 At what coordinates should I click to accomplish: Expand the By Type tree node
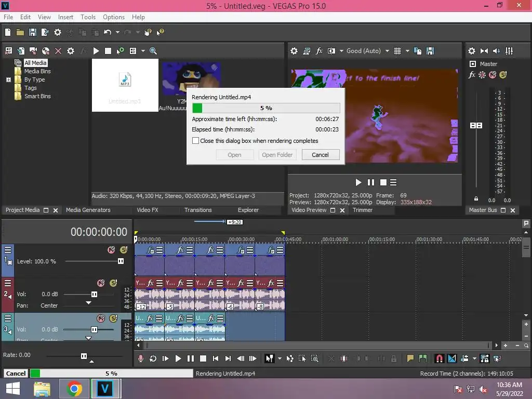pyautogui.click(x=8, y=79)
